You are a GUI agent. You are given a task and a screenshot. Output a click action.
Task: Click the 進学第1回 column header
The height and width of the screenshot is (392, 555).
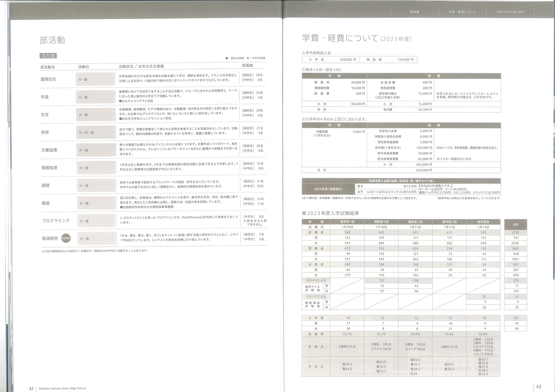(347, 221)
